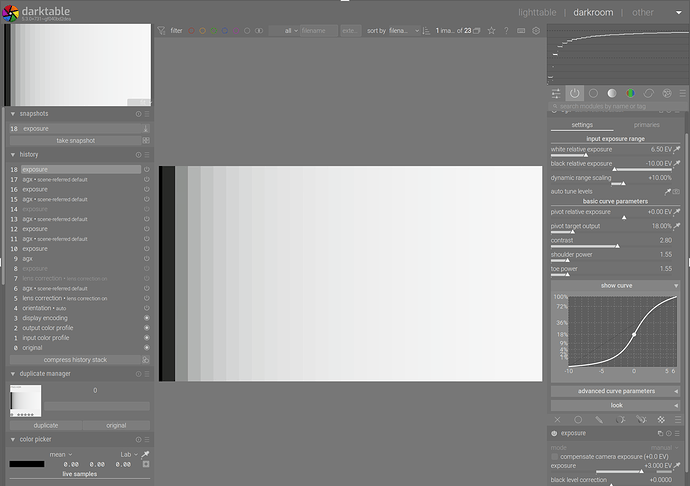This screenshot has width=690, height=486.
Task: Check compensate camera exposure option
Action: click(555, 455)
